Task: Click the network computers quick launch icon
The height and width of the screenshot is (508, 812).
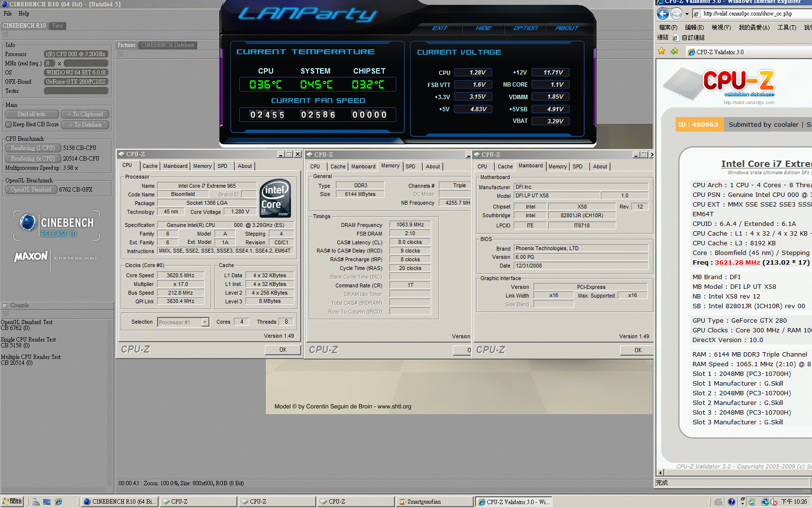Action: (36, 502)
